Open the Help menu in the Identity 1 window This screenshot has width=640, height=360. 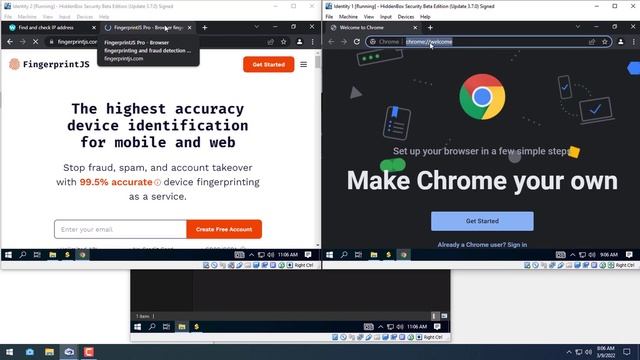point(425,17)
